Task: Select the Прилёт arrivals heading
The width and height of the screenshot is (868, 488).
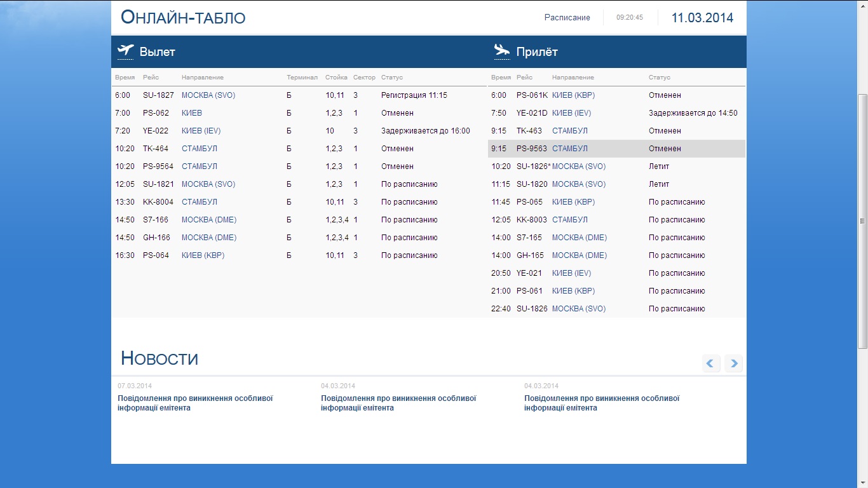Action: point(536,52)
